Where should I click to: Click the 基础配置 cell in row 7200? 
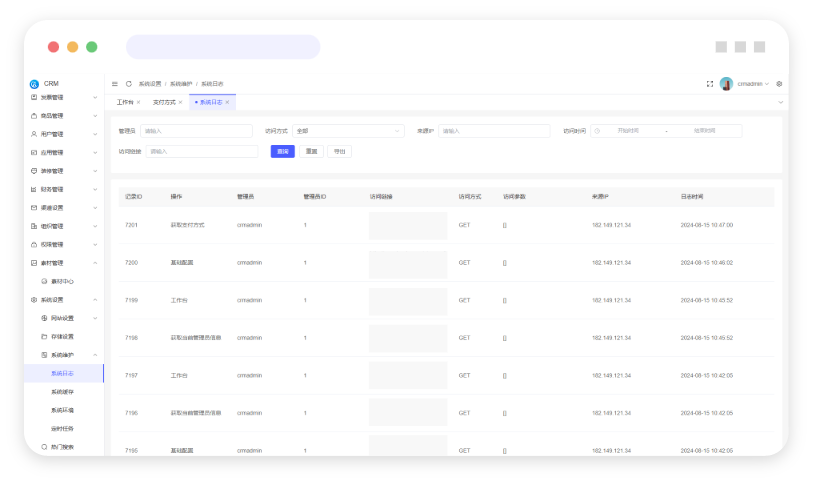[182, 262]
